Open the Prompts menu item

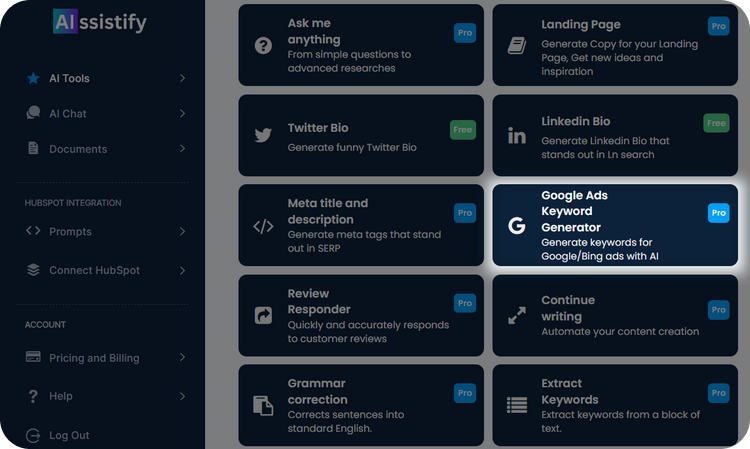tap(70, 232)
